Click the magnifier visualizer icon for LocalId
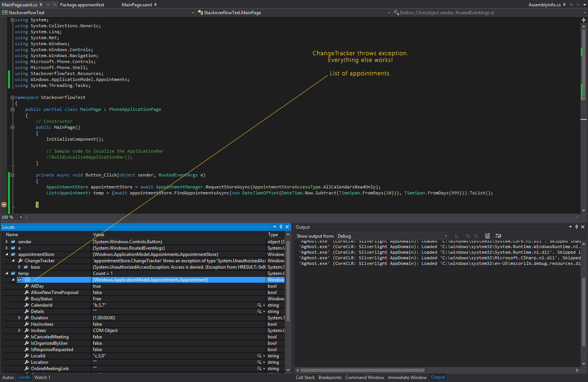This screenshot has width=588, height=382. tap(259, 356)
